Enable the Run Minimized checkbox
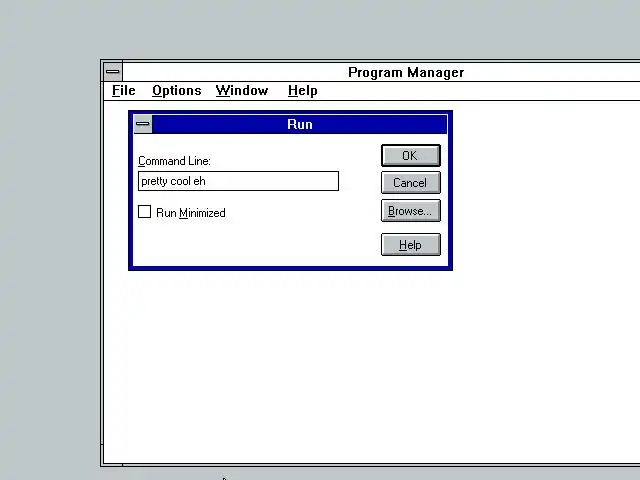Screen dimensions: 640x480 (144, 212)
